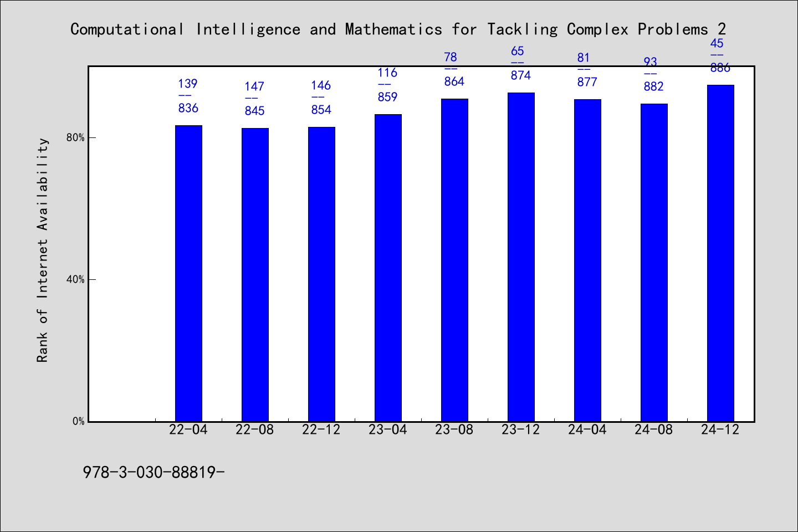798x532 pixels.
Task: Select the 23-08 bar in the chart
Action: pos(454,260)
